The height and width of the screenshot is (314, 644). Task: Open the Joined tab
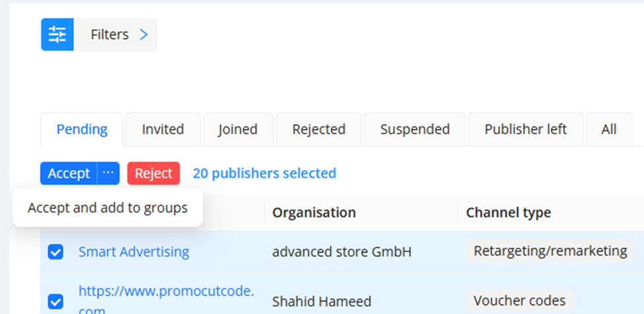pos(238,130)
